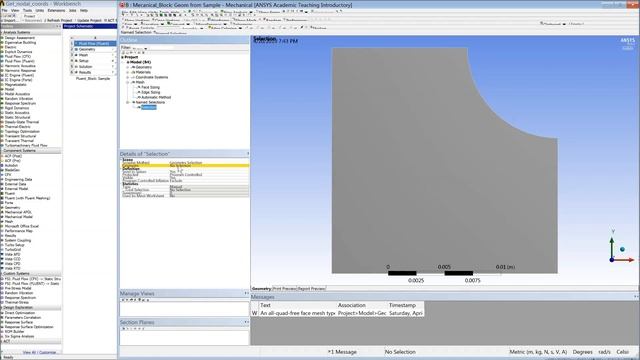640x360 pixels.
Task: Collapse the Design Exploration toolbox group
Action: click(2, 308)
